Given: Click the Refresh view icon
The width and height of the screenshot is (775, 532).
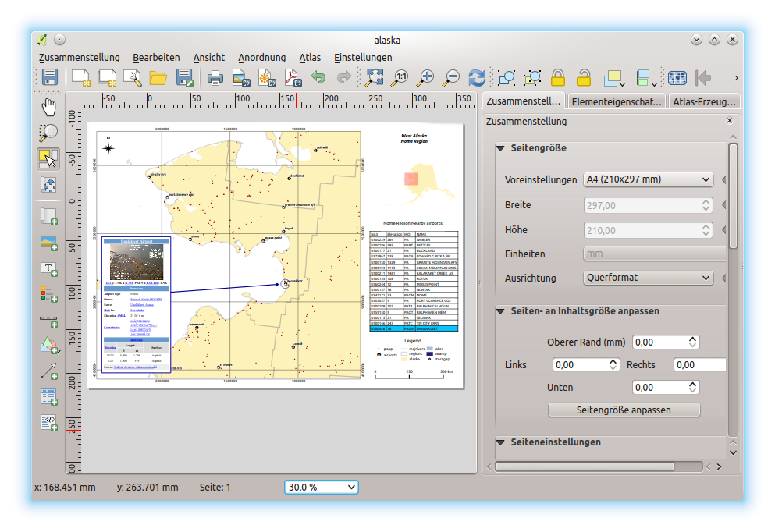Looking at the screenshot, I should (476, 77).
